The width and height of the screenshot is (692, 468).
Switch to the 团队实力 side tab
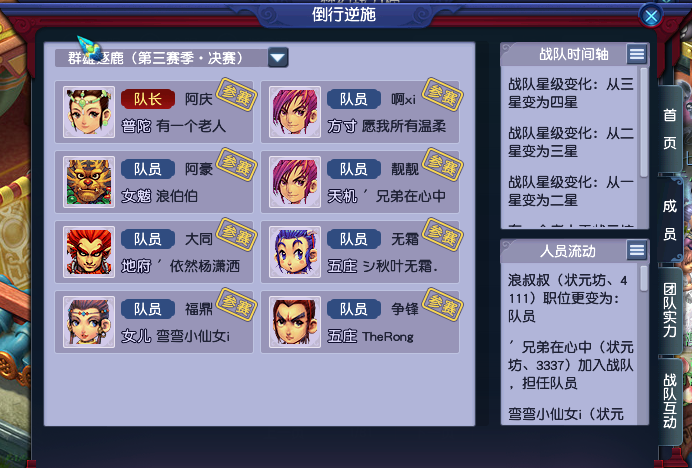pyautogui.click(x=669, y=310)
